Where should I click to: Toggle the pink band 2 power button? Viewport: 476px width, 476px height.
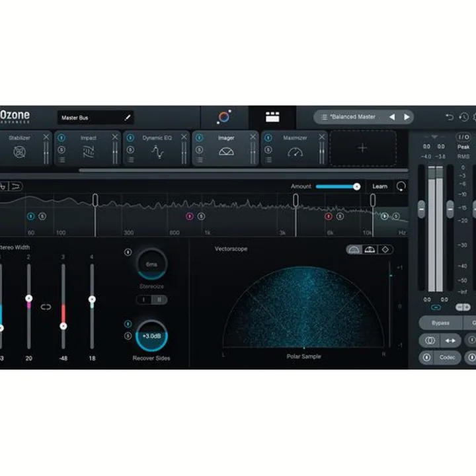pyautogui.click(x=190, y=216)
